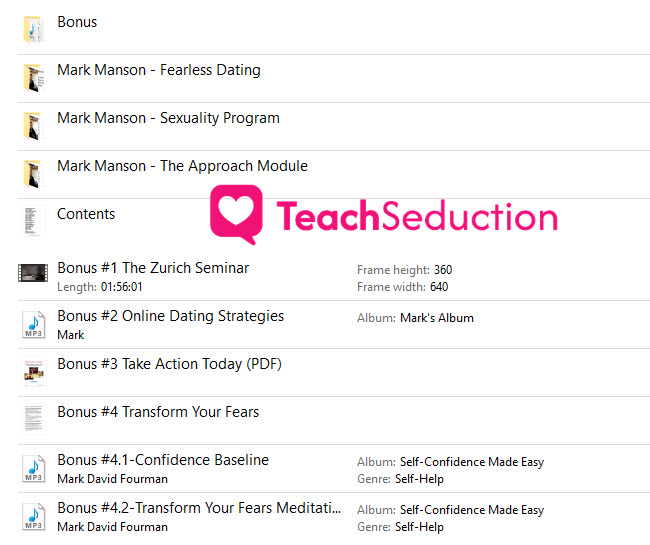
Task: Select the file named Bonus #1 The Zurich Seminar
Action: pos(153,268)
